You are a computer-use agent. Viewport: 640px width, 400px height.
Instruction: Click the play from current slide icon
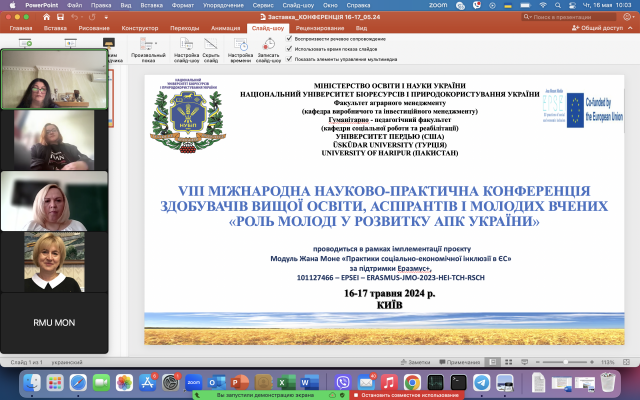(71, 42)
